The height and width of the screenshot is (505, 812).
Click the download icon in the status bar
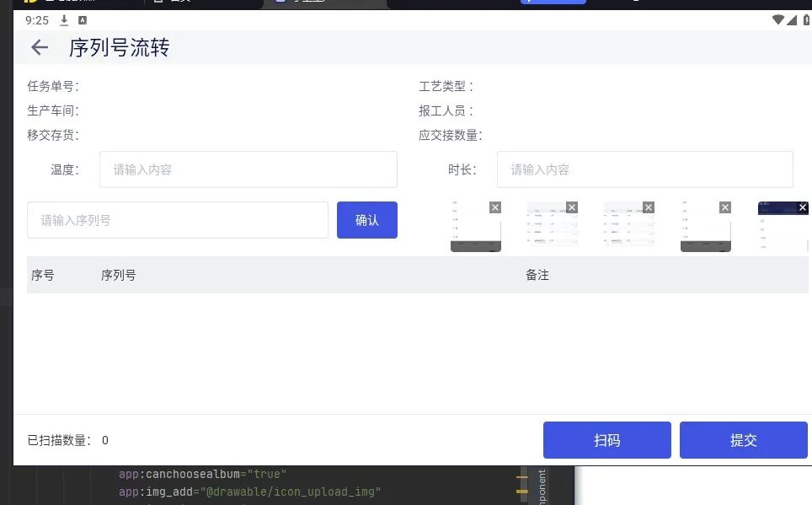(x=63, y=19)
